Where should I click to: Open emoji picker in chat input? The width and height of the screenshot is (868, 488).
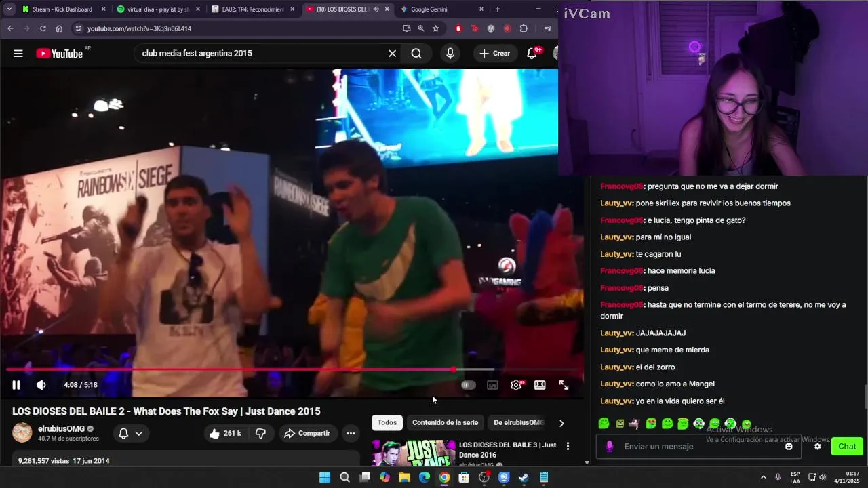pyautogui.click(x=789, y=447)
